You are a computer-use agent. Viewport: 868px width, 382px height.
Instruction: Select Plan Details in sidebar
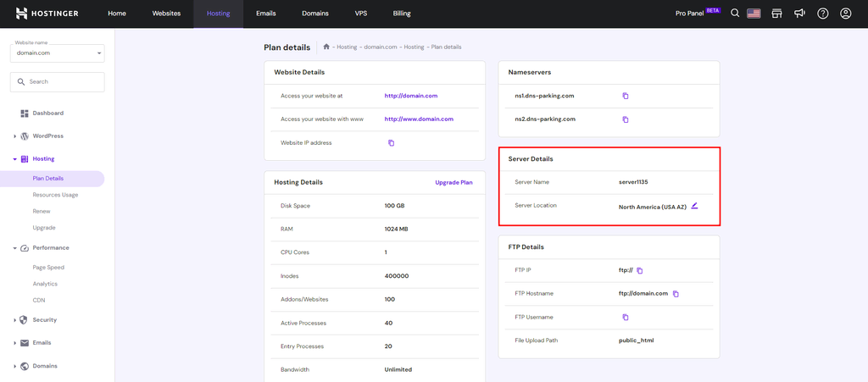pyautogui.click(x=52, y=179)
